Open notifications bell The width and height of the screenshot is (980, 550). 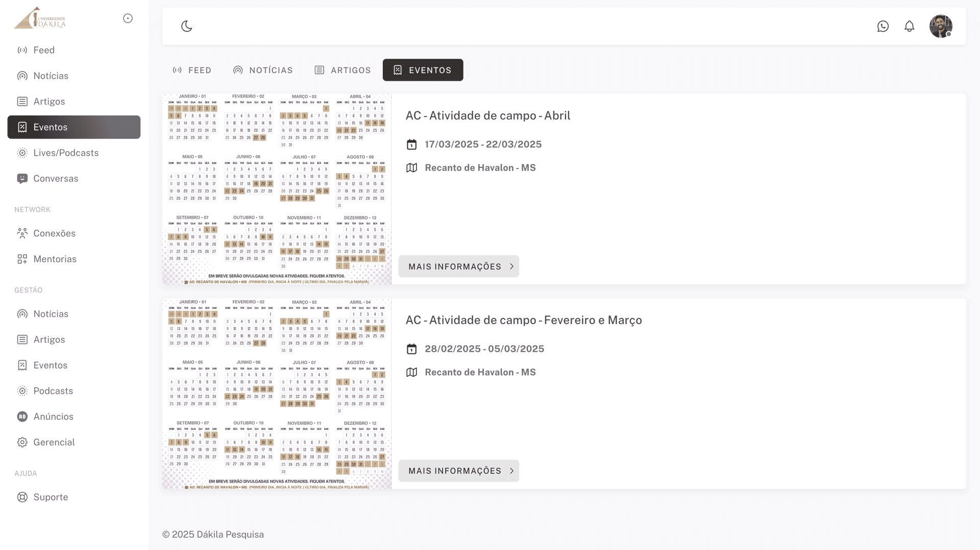pyautogui.click(x=910, y=26)
